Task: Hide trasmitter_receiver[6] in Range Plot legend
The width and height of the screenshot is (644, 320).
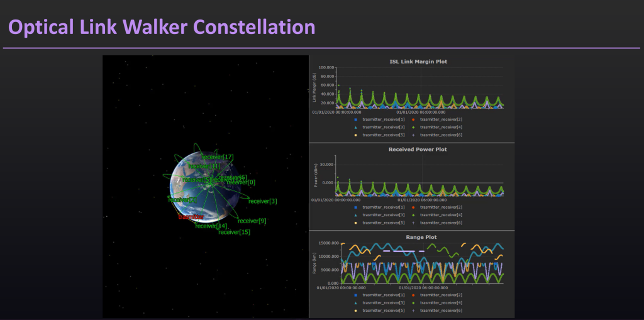Action: (x=441, y=311)
